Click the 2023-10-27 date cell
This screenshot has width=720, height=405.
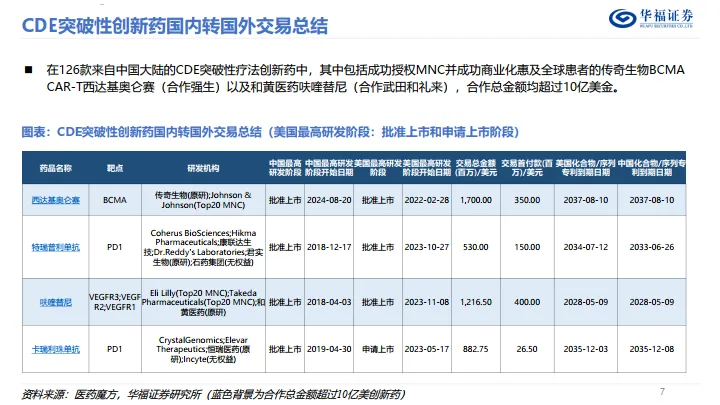(427, 247)
